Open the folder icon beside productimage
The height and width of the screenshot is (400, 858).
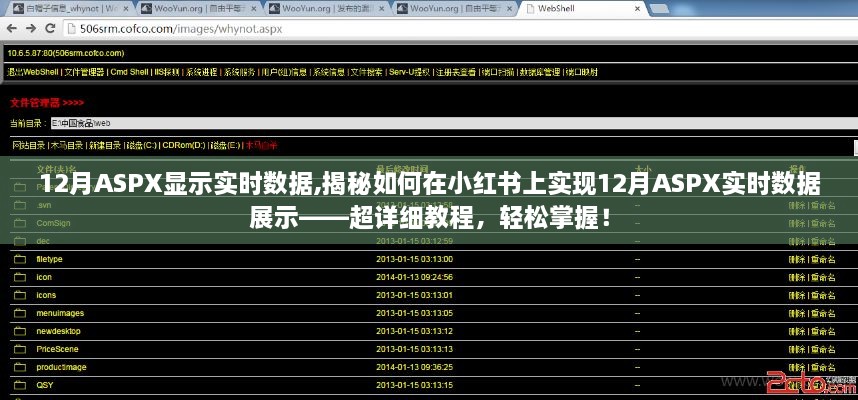20,367
